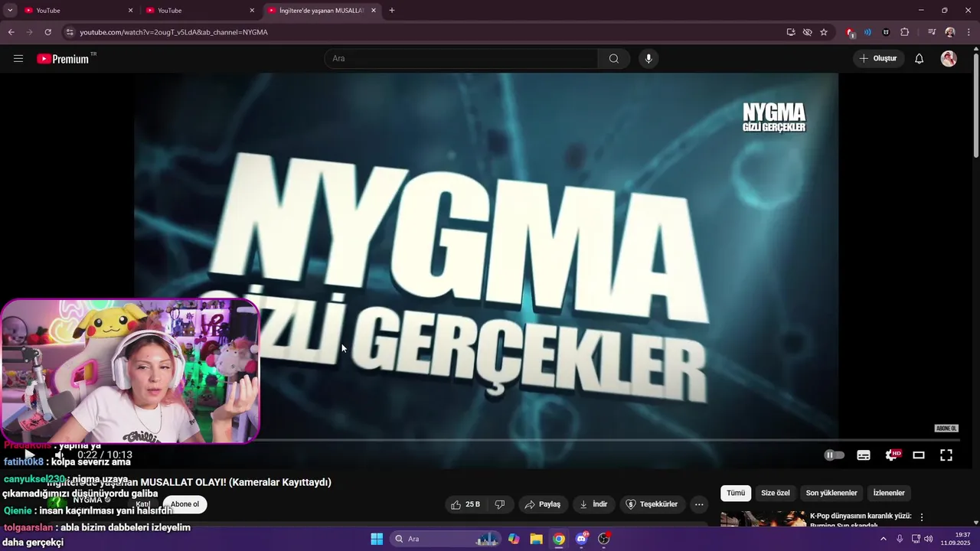
Task: Open YouTube notifications bell
Action: (920, 59)
